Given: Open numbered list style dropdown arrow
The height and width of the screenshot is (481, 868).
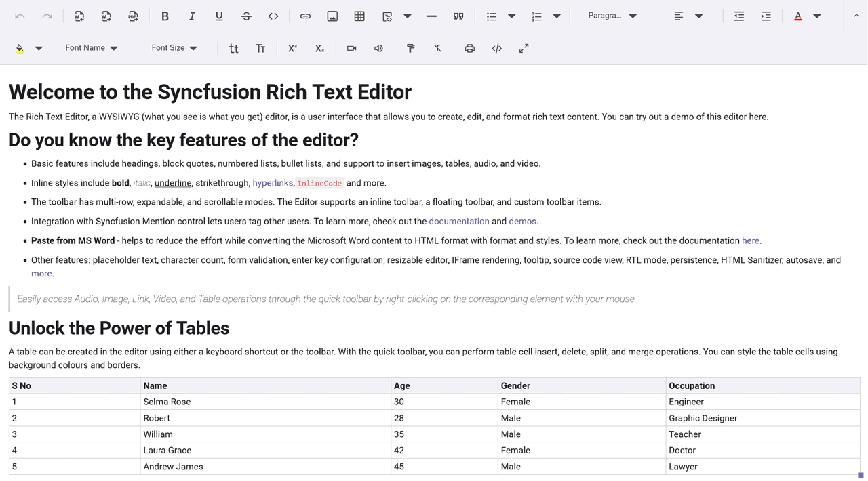Looking at the screenshot, I should point(557,16).
